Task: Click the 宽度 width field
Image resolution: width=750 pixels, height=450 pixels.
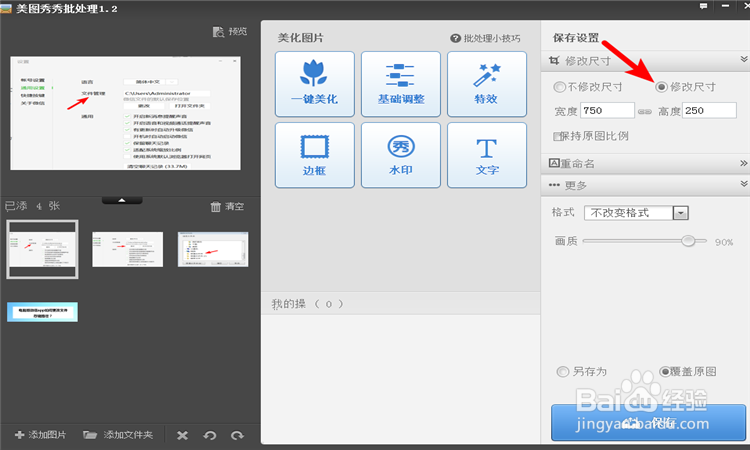Action: (x=607, y=110)
